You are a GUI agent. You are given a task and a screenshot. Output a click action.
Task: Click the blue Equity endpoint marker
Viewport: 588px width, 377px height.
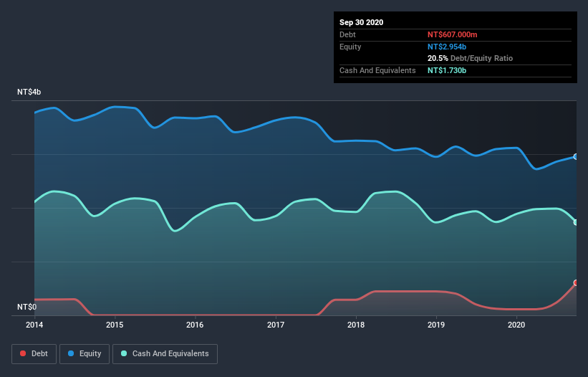[576, 156]
